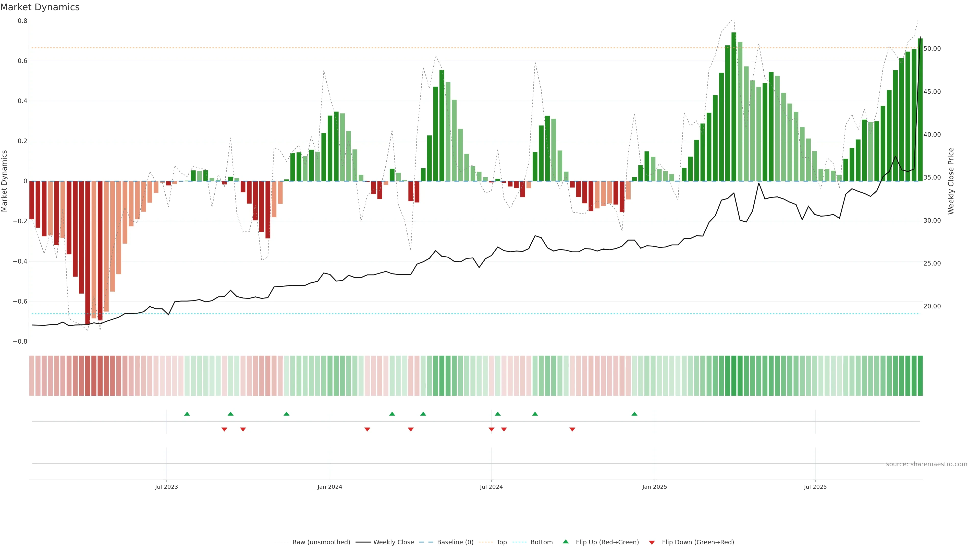Select the Jan 2025 x-axis label
The image size is (980, 551).
point(654,487)
